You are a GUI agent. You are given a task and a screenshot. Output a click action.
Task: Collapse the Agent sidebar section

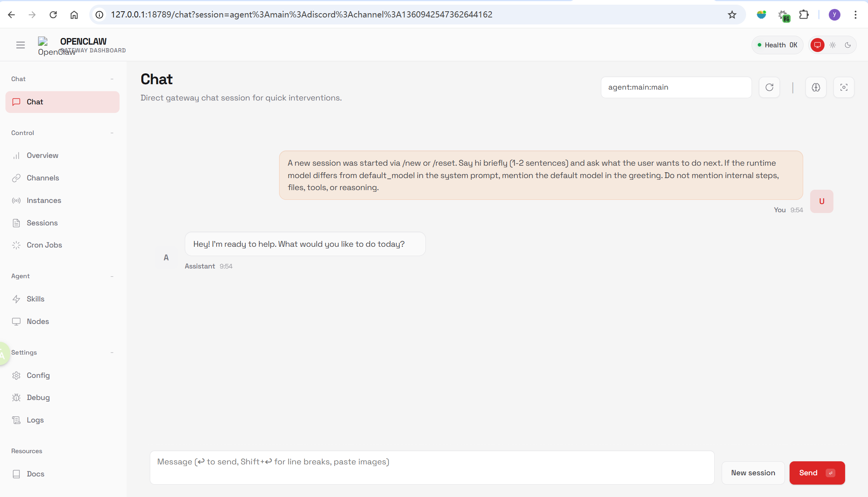click(112, 276)
